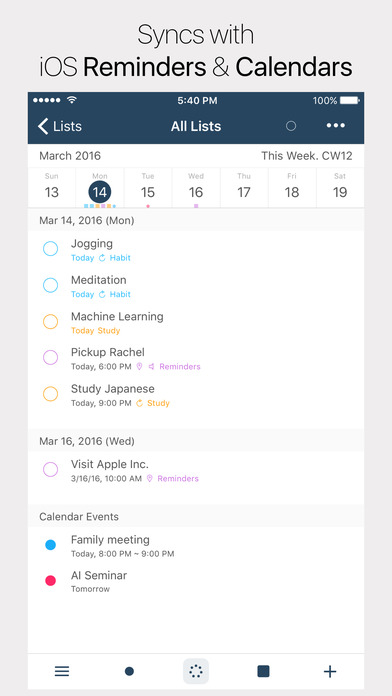Check off the Jogging task circle

coord(51,249)
